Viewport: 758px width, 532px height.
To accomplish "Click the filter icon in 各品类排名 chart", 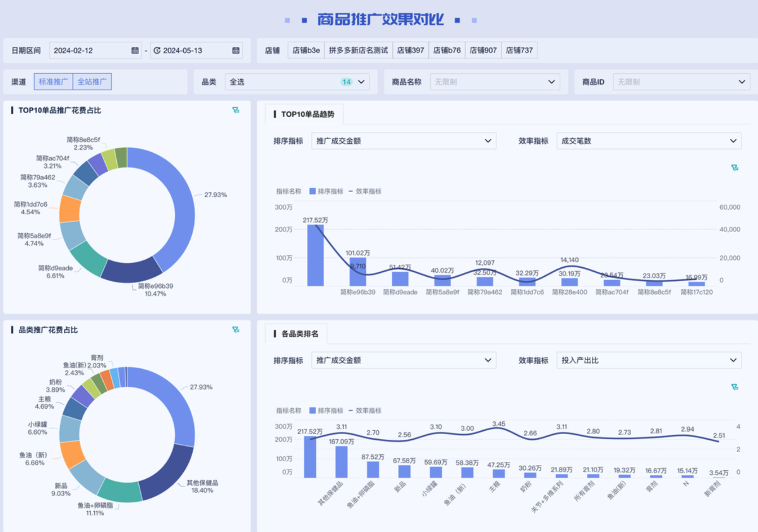I will point(735,387).
